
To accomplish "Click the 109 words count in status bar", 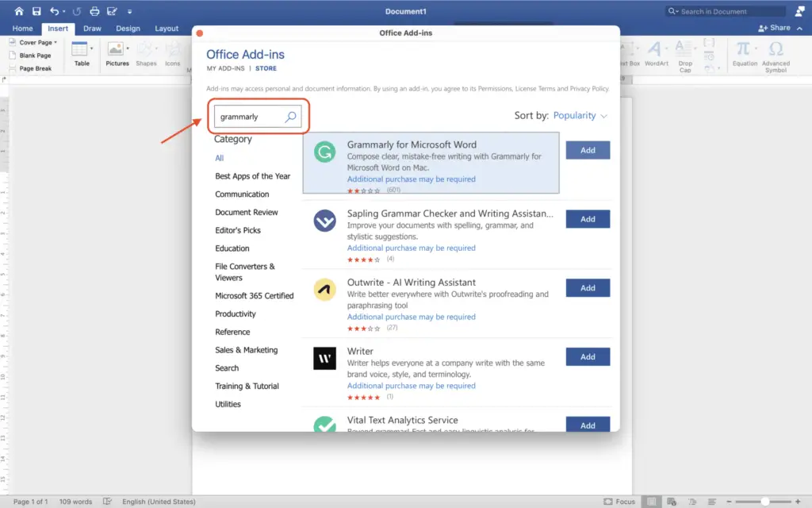I will [x=75, y=502].
